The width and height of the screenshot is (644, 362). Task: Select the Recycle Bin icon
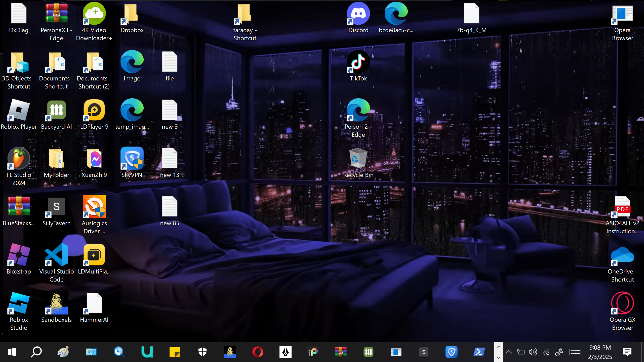click(x=358, y=158)
